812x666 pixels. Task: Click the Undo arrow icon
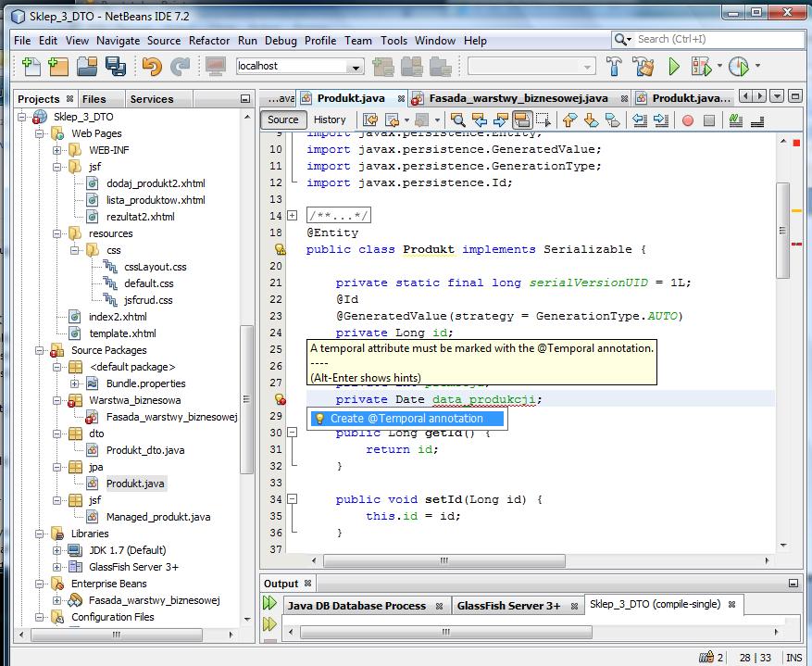[152, 67]
